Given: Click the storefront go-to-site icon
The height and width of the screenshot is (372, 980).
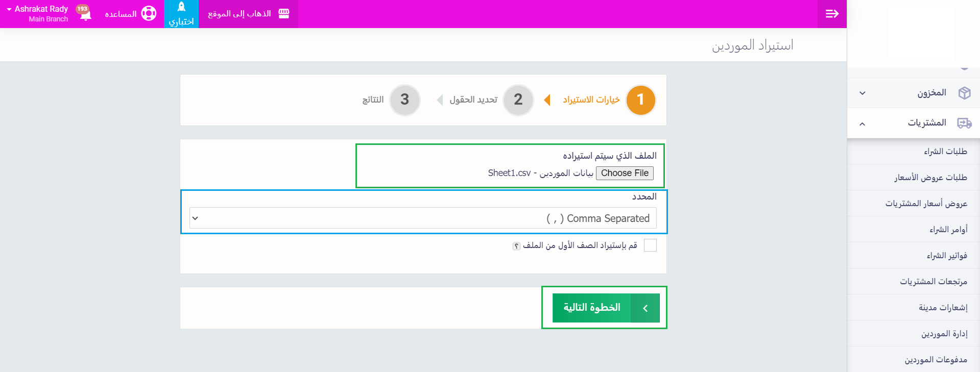Looking at the screenshot, I should point(284,14).
